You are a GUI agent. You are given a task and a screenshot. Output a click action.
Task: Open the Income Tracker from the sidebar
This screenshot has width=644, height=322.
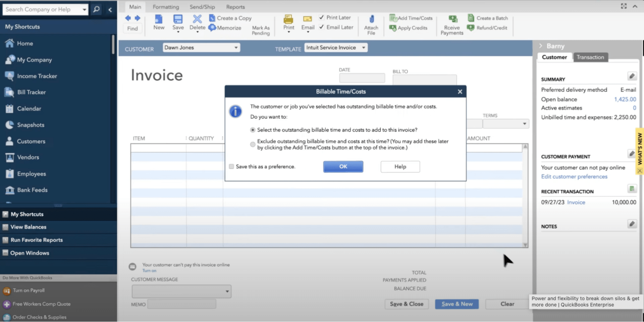point(36,76)
